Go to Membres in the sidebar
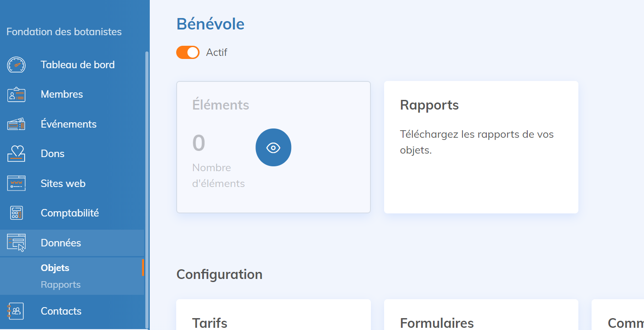This screenshot has height=330, width=644. [62, 95]
